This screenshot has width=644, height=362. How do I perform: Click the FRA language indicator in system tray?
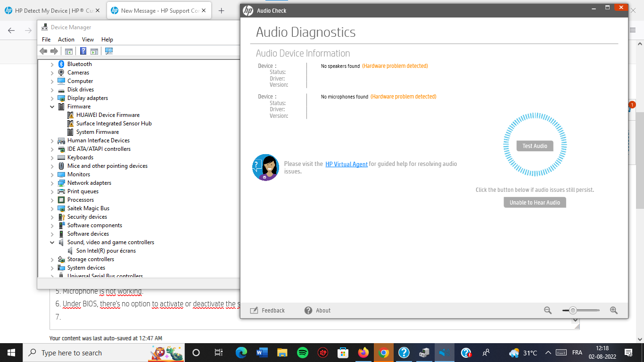click(577, 353)
